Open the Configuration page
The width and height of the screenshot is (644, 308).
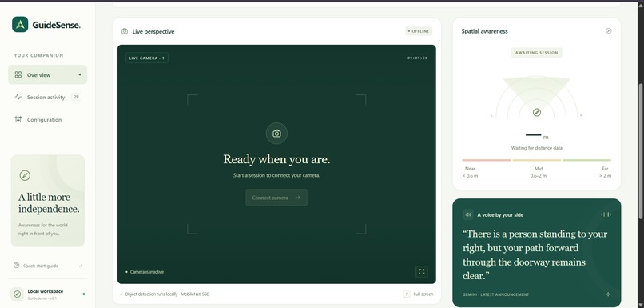pos(48,120)
